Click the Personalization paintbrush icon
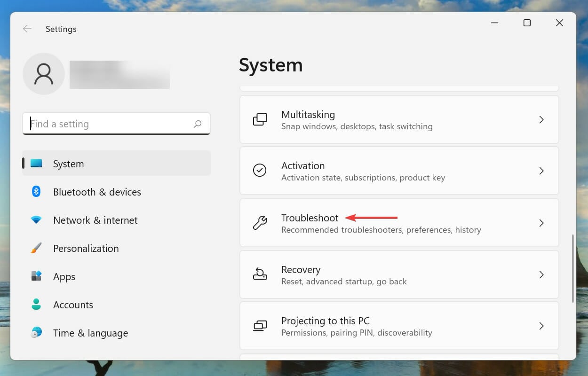 pyautogui.click(x=36, y=248)
